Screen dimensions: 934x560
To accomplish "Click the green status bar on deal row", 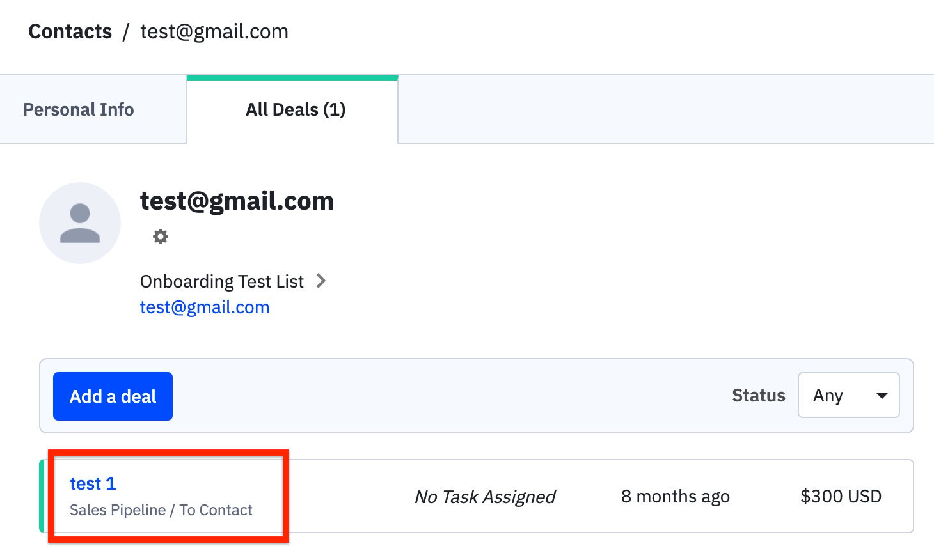I will (42, 496).
